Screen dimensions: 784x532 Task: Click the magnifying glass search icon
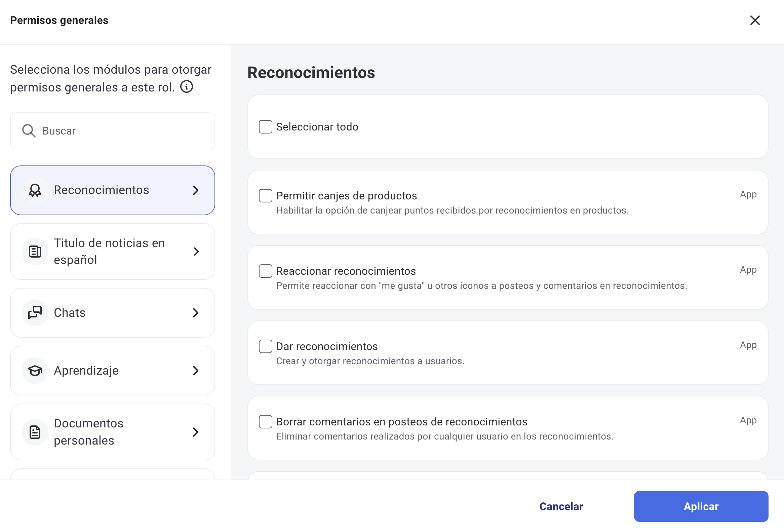(x=29, y=131)
